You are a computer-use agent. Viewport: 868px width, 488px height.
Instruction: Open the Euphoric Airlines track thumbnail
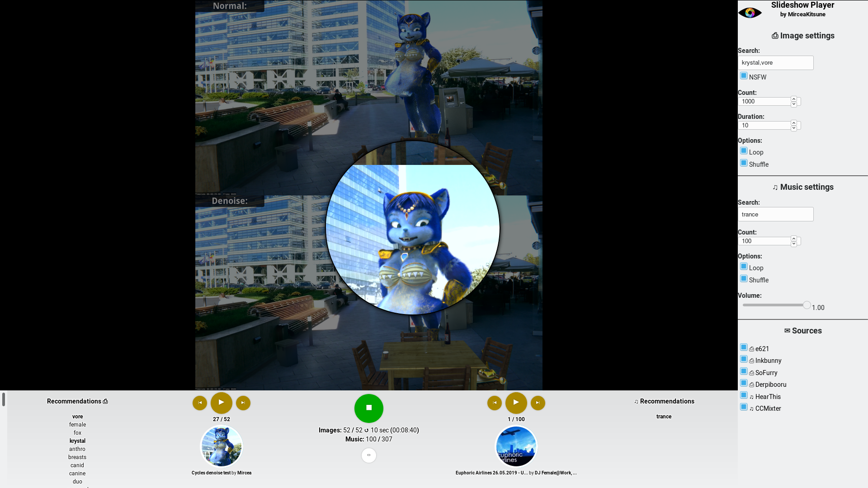point(516,446)
